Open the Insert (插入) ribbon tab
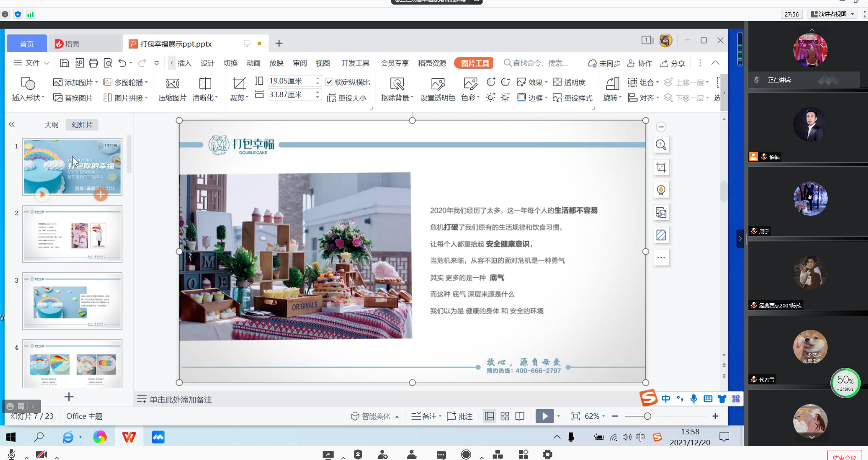This screenshot has width=868, height=460. point(184,63)
